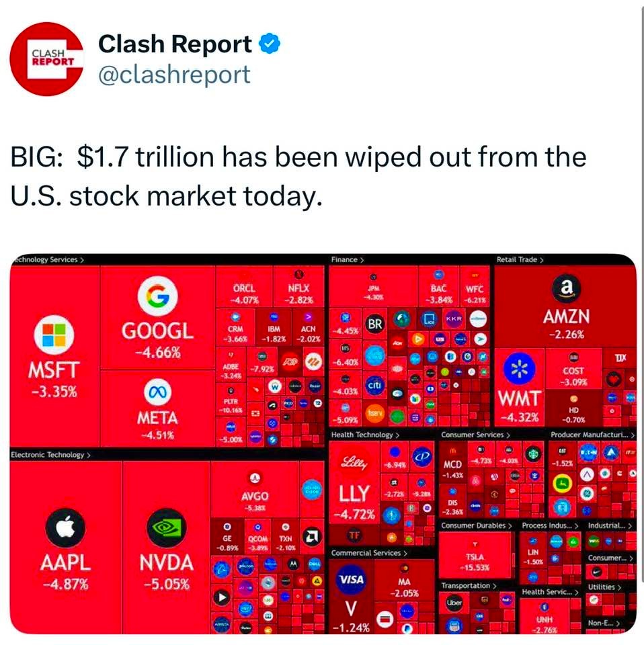Click the Visa logo icon
Screen dimensions: 644x645
tap(351, 579)
